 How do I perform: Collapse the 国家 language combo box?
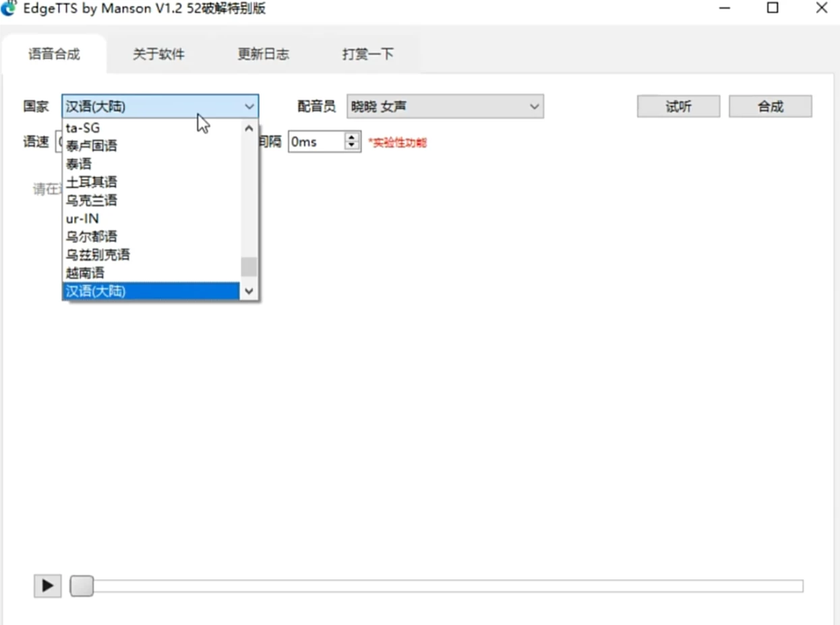pos(160,107)
